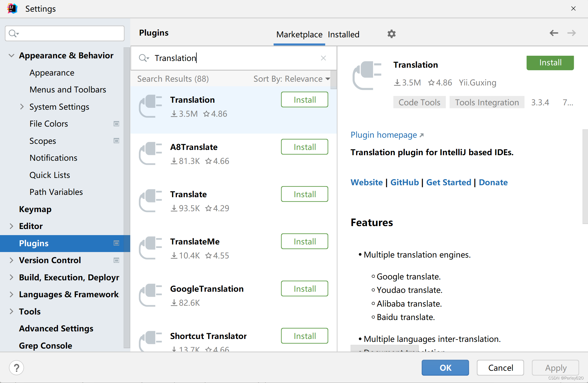The image size is (588, 383).
Task: Open the GitHub link
Action: 404,182
